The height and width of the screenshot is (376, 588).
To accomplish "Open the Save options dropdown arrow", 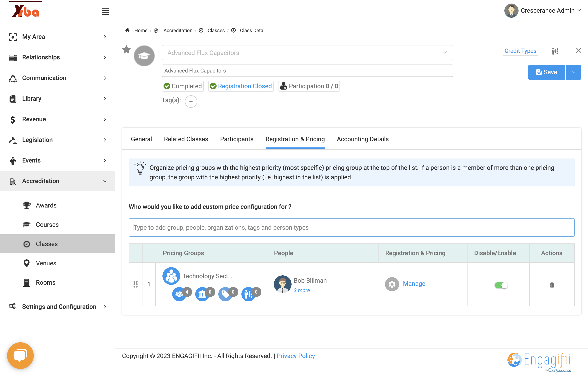I will click(x=573, y=72).
